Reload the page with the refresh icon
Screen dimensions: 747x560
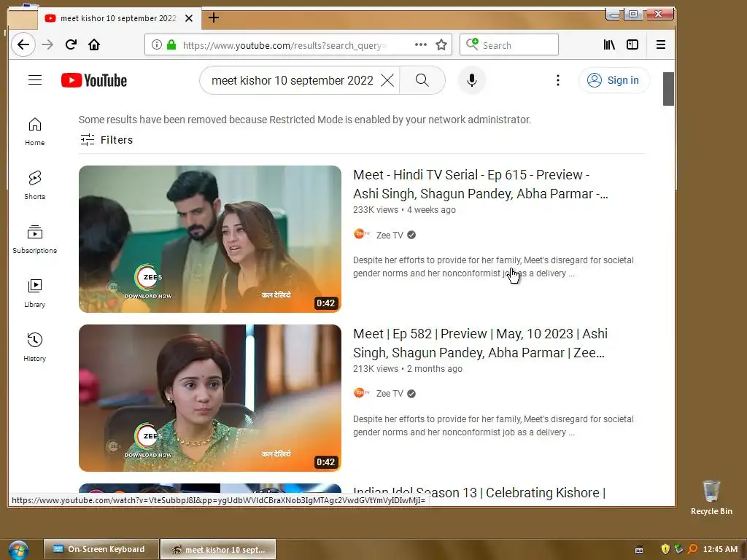[x=71, y=44]
